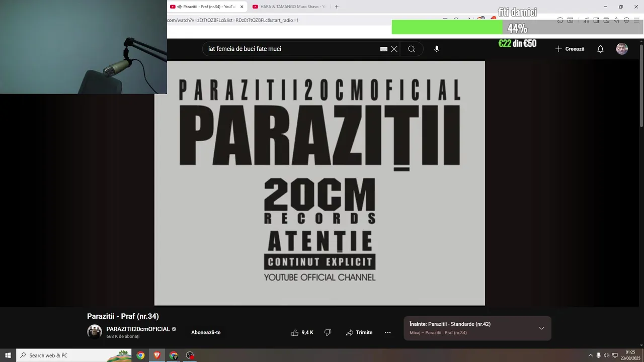This screenshot has height=362, width=644.
Task: Open the Windows Start menu
Action: pyautogui.click(x=8, y=355)
